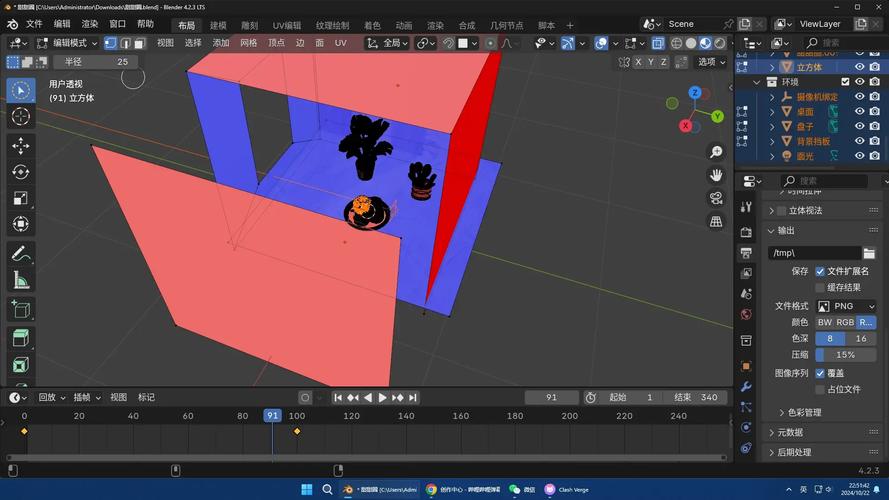Open the Modifiers wrench tab
The width and height of the screenshot is (889, 500).
(x=746, y=387)
